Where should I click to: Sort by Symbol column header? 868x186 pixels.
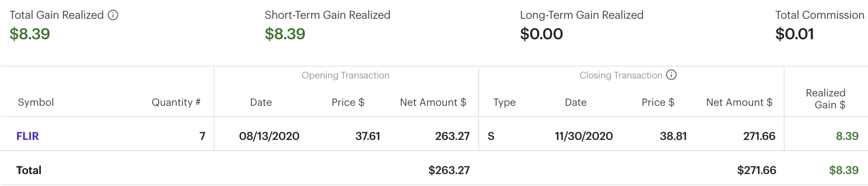pos(36,102)
